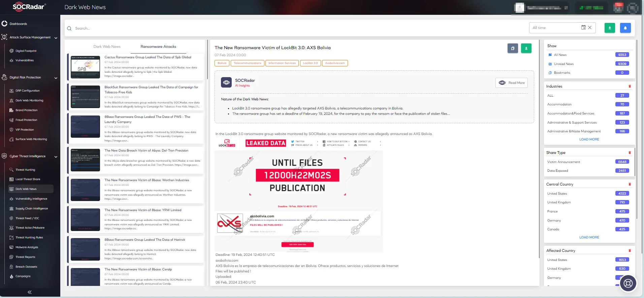644x298 pixels.
Task: Open the All time date range field
Action: (562, 28)
